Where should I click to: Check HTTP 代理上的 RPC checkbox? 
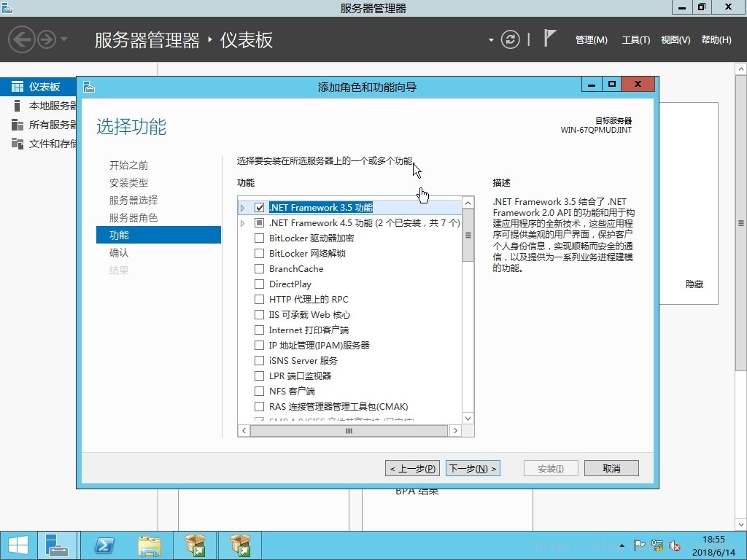point(259,300)
